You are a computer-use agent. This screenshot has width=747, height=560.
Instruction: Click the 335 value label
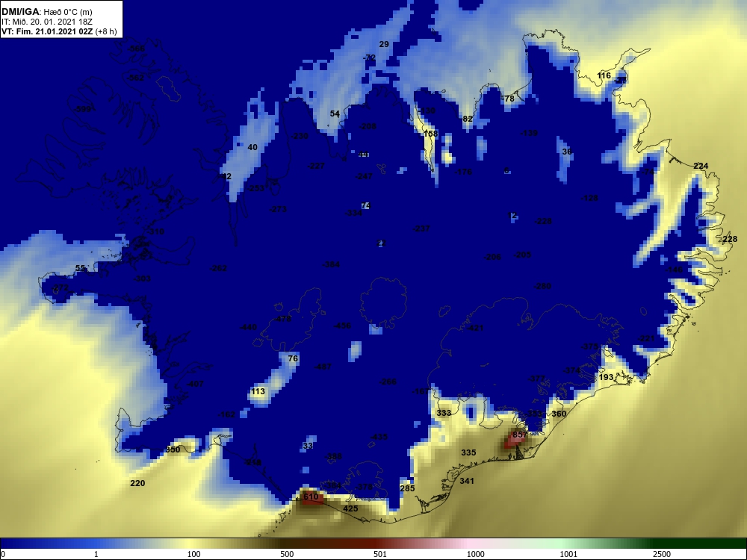tap(468, 452)
